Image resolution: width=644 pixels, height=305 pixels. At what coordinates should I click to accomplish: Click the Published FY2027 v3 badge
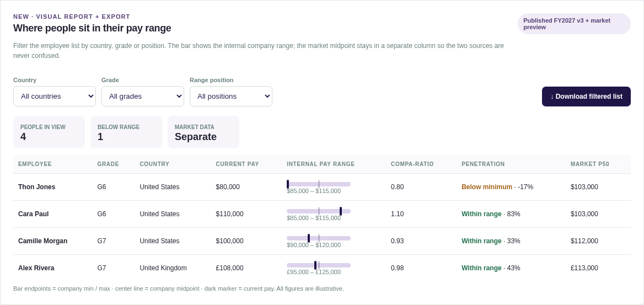(x=574, y=23)
